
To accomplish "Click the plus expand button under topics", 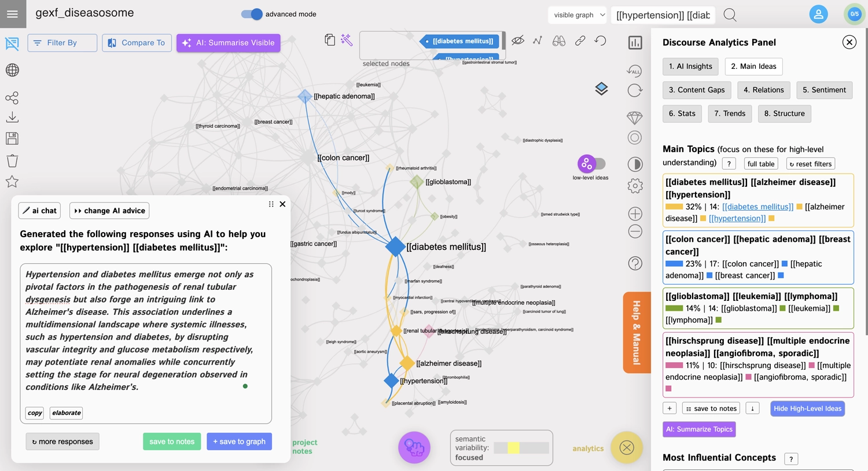I will click(x=670, y=409).
